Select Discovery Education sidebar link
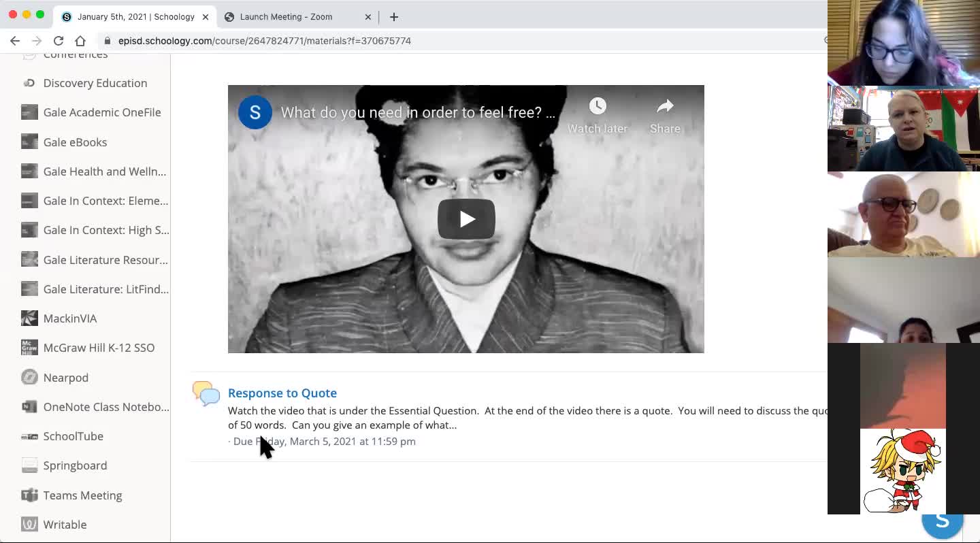This screenshot has width=980, height=543. (95, 83)
